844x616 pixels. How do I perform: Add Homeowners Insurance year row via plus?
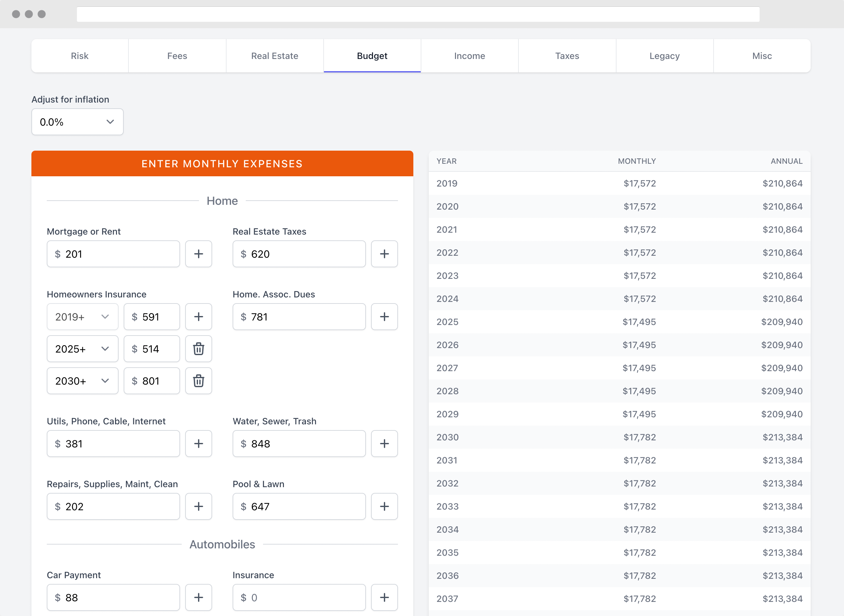pyautogui.click(x=198, y=317)
